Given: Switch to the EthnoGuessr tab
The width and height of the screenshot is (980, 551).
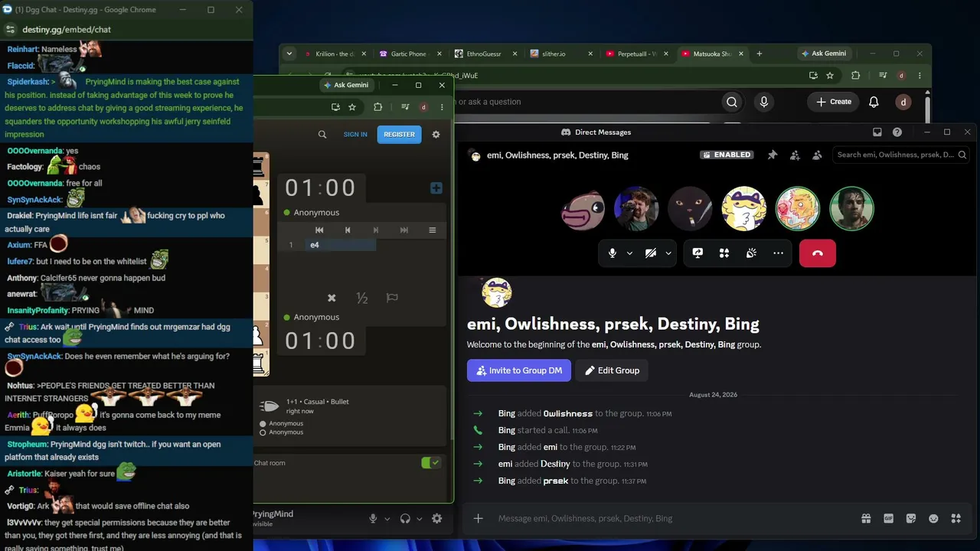Looking at the screenshot, I should pyautogui.click(x=485, y=54).
